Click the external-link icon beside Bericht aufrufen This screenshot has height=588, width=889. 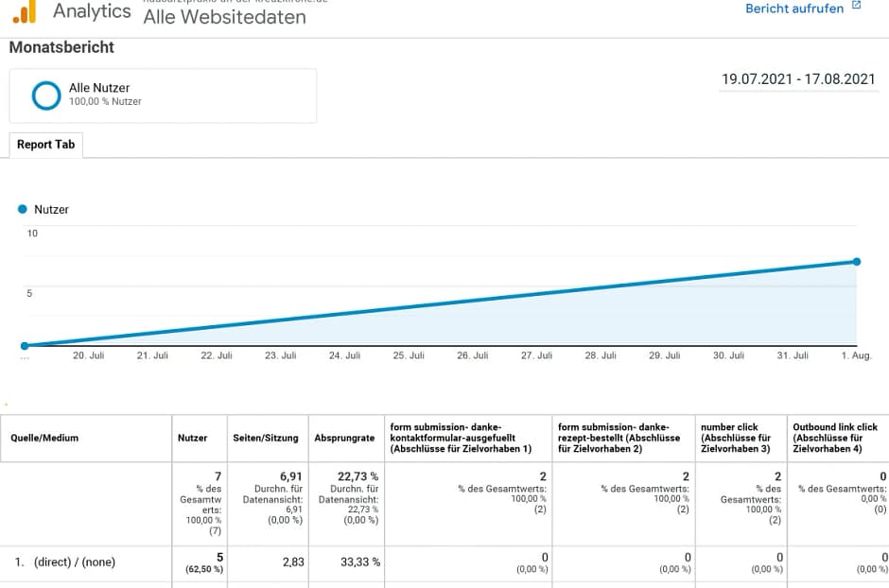pyautogui.click(x=858, y=8)
